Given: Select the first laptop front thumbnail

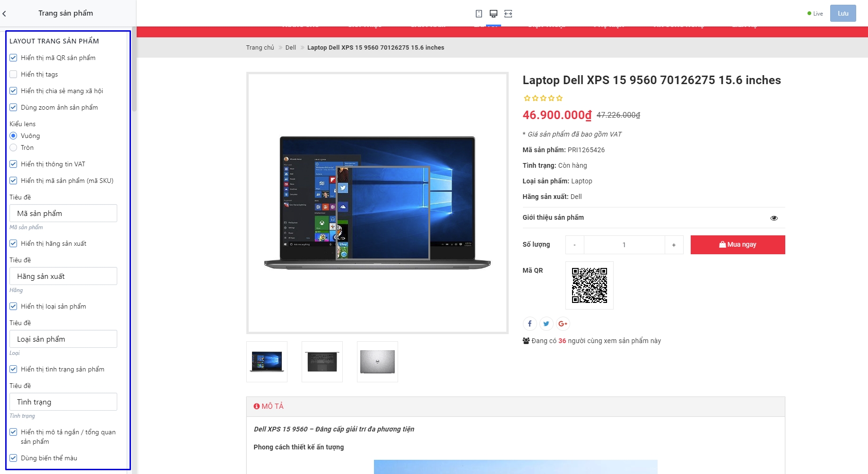Looking at the screenshot, I should tap(267, 362).
